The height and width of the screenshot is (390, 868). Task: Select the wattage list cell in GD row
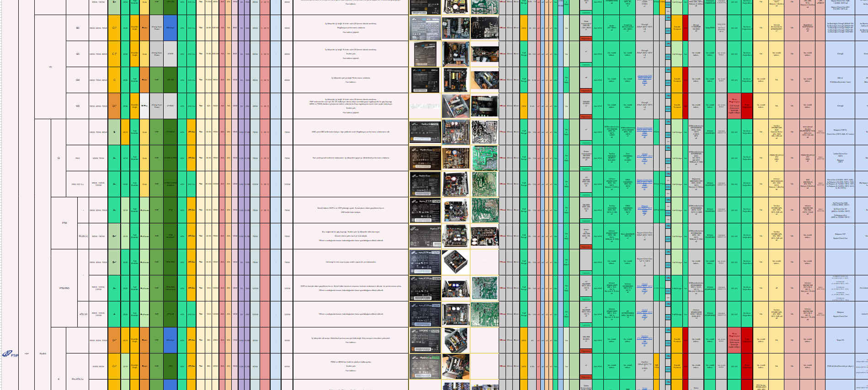[x=98, y=54]
